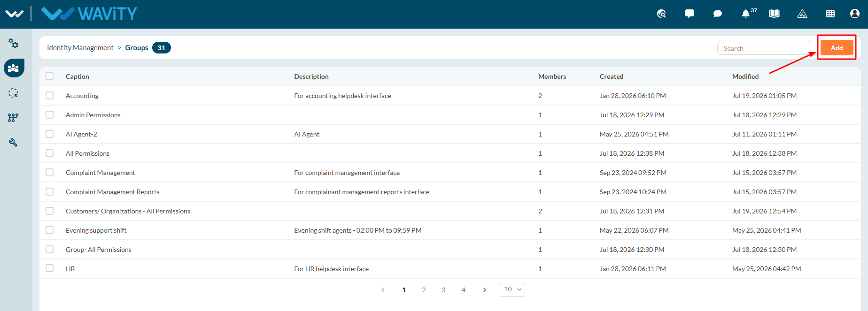Open the book documentation icon
868x311 pixels.
tap(774, 14)
